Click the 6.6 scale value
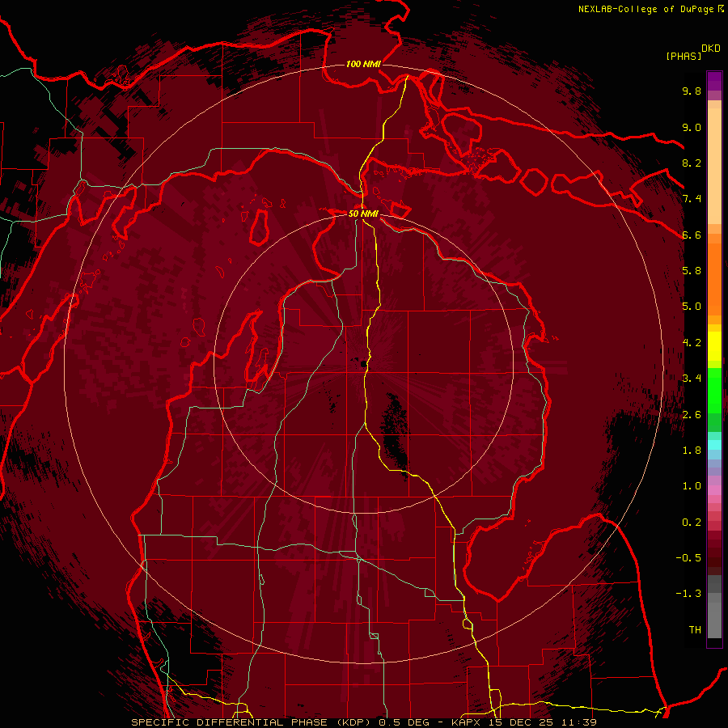 pyautogui.click(x=692, y=235)
